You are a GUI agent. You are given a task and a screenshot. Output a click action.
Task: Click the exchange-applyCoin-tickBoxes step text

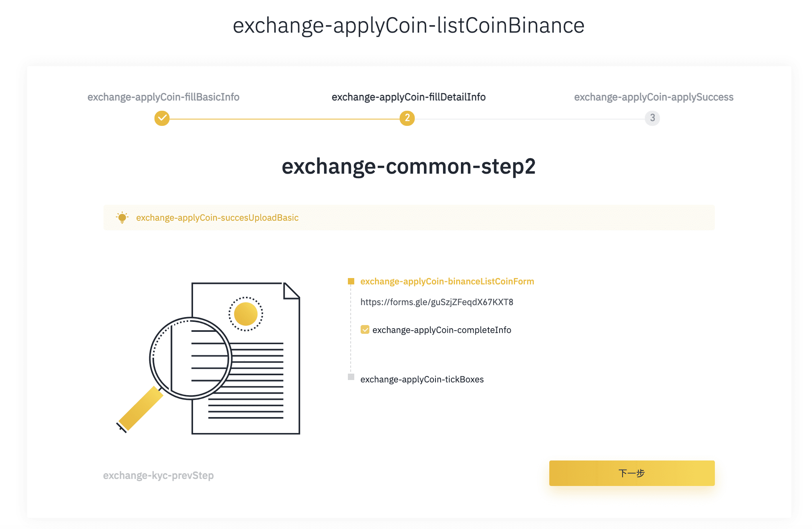point(422,380)
